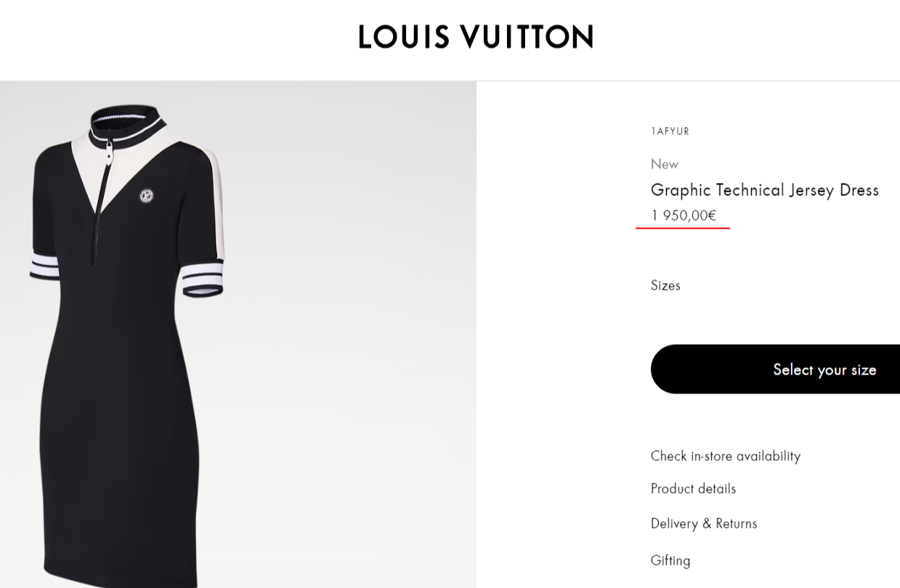The image size is (900, 588).
Task: Open the Gifting section
Action: tap(670, 560)
